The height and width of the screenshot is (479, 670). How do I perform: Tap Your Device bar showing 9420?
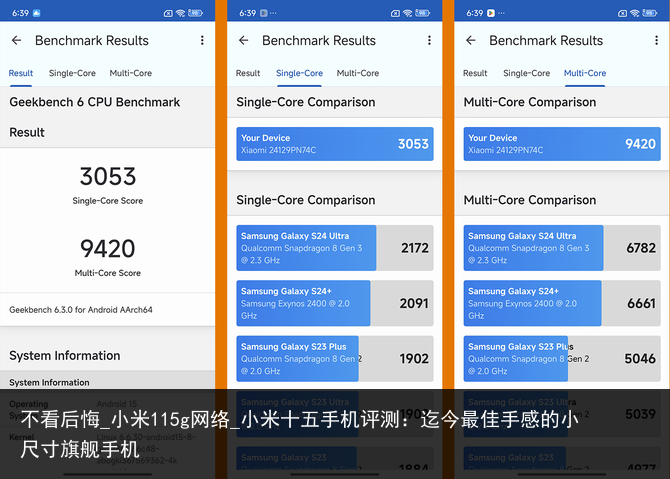[562, 144]
